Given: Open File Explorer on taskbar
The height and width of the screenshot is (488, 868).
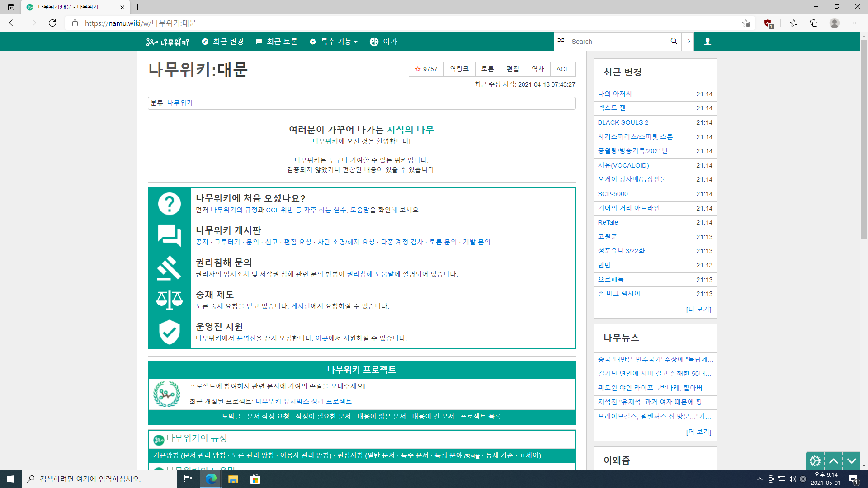Looking at the screenshot, I should [233, 479].
